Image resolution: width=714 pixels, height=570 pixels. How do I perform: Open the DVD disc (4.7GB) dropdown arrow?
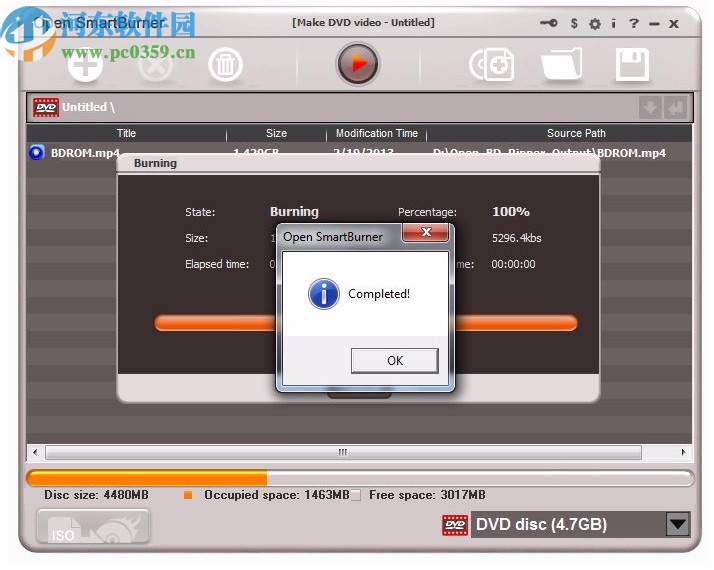pos(678,524)
